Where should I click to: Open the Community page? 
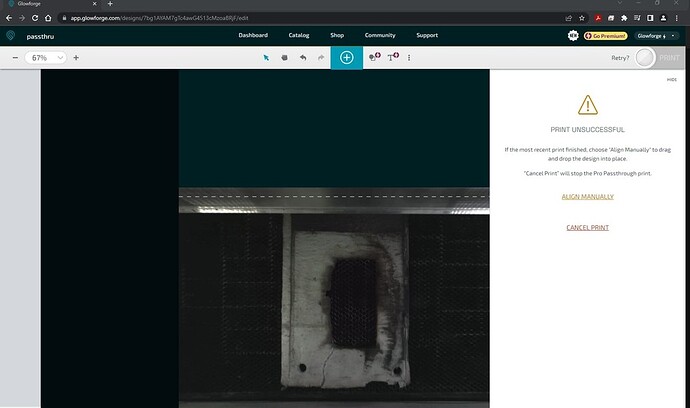click(380, 35)
